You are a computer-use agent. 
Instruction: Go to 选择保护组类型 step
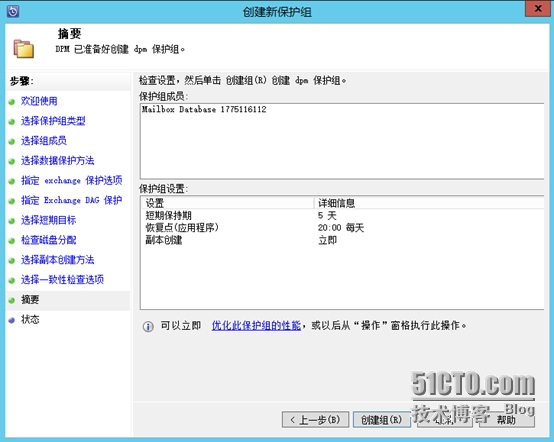click(53, 121)
